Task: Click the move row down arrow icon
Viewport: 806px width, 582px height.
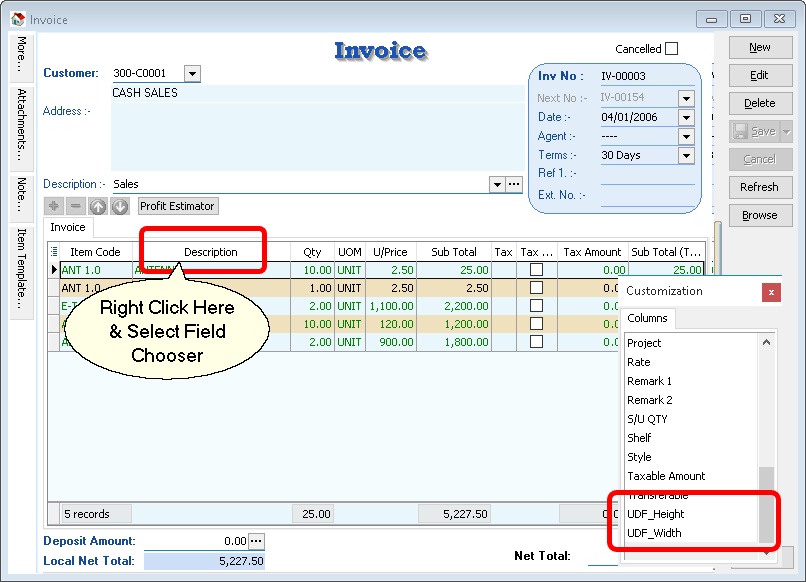Action: [120, 206]
